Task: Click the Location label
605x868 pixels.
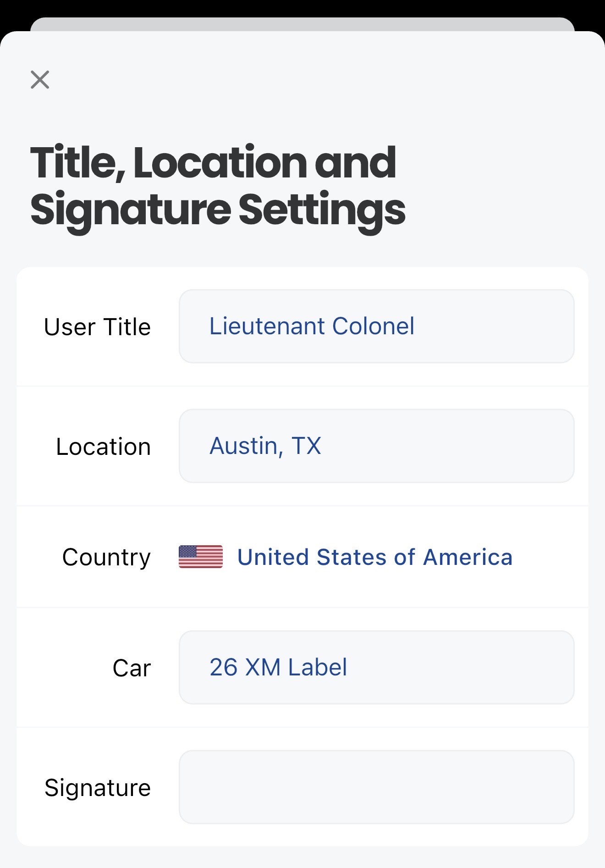Action: [103, 447]
